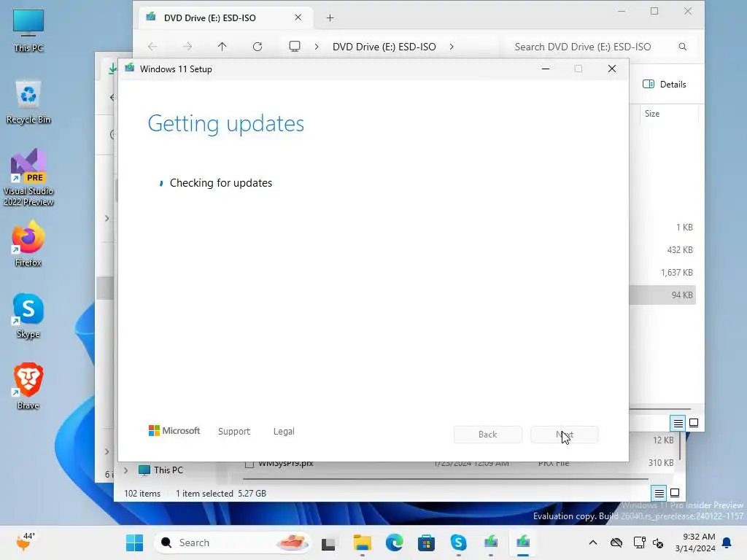
Task: Open the Windows Start menu
Action: (134, 542)
